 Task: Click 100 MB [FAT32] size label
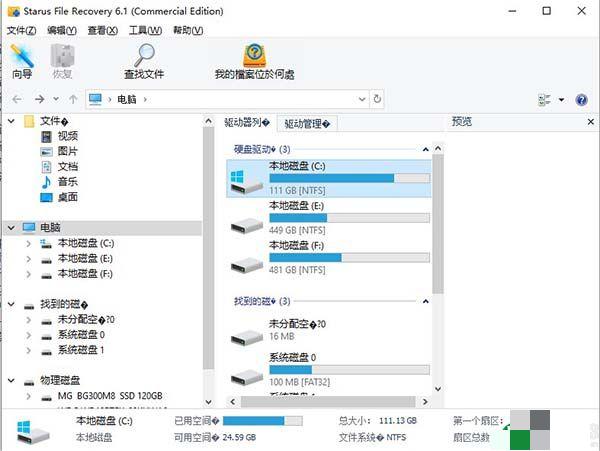pyautogui.click(x=300, y=382)
